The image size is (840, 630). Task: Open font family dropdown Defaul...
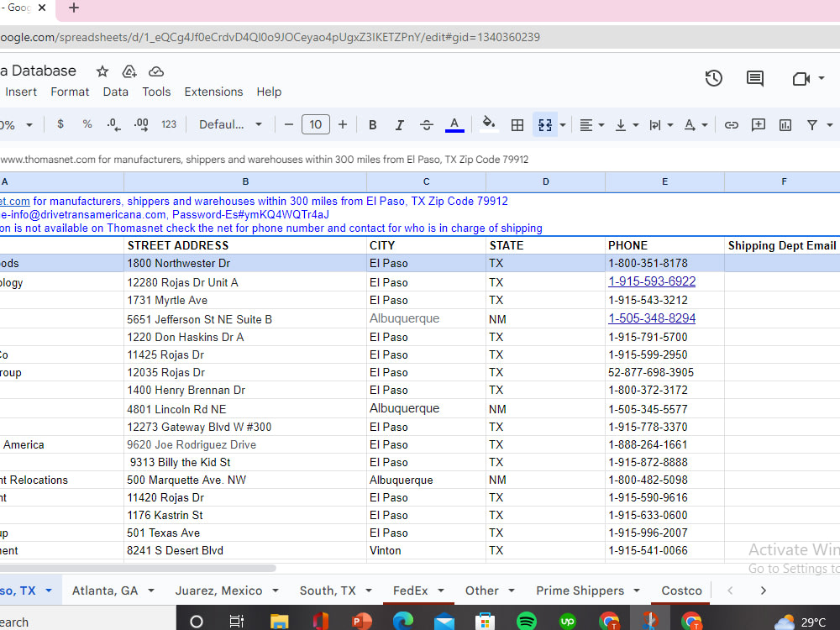pyautogui.click(x=230, y=125)
